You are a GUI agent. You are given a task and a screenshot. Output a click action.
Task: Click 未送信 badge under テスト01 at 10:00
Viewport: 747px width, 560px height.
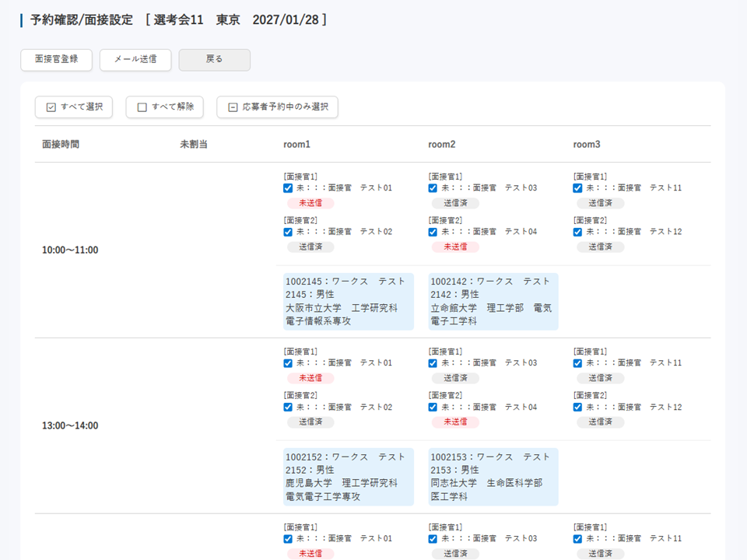(x=310, y=203)
